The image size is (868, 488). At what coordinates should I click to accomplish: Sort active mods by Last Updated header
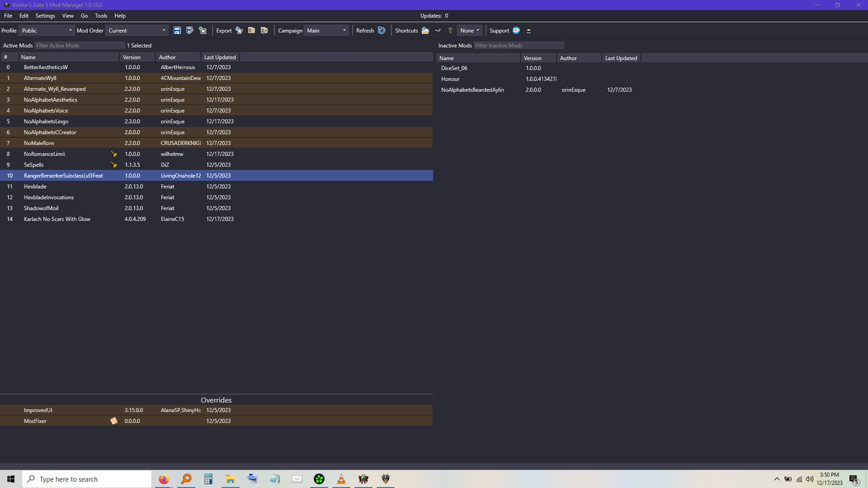[221, 58]
